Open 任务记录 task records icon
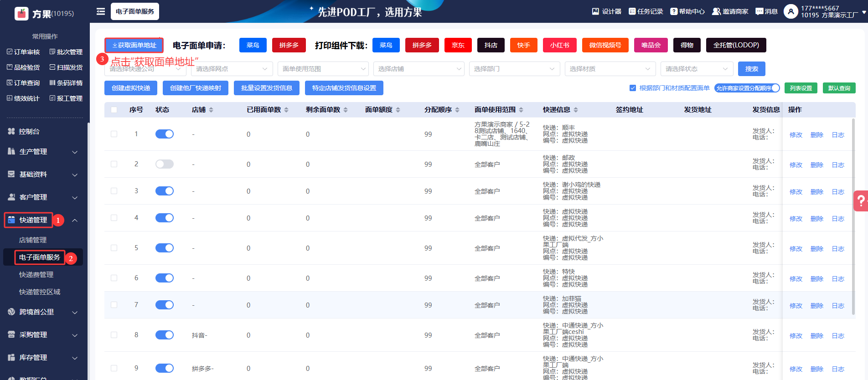 [x=632, y=11]
